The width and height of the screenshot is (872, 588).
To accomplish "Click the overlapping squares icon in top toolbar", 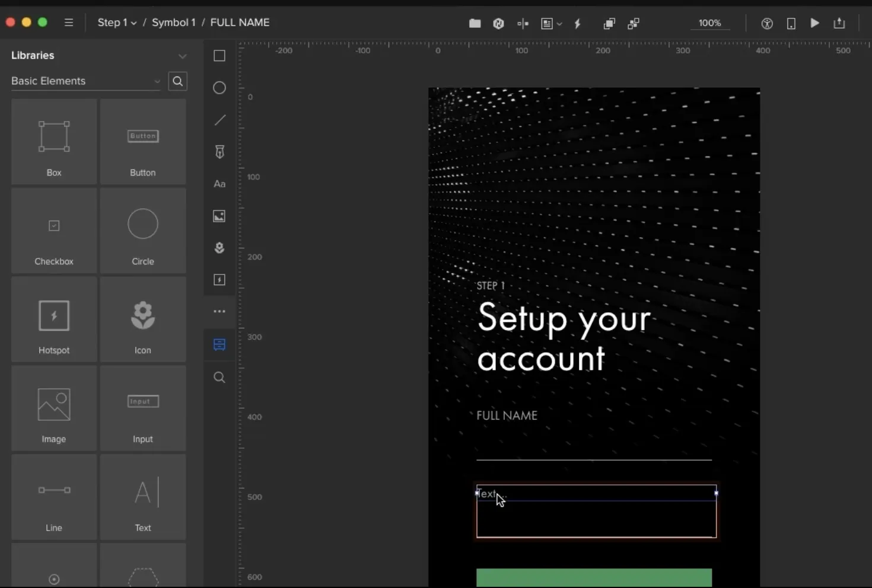I will pos(609,23).
